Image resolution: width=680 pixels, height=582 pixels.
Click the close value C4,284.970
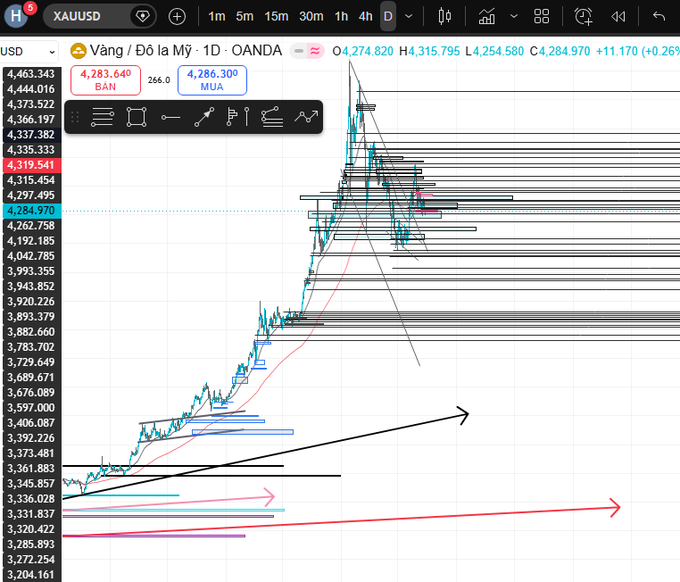[560, 51]
